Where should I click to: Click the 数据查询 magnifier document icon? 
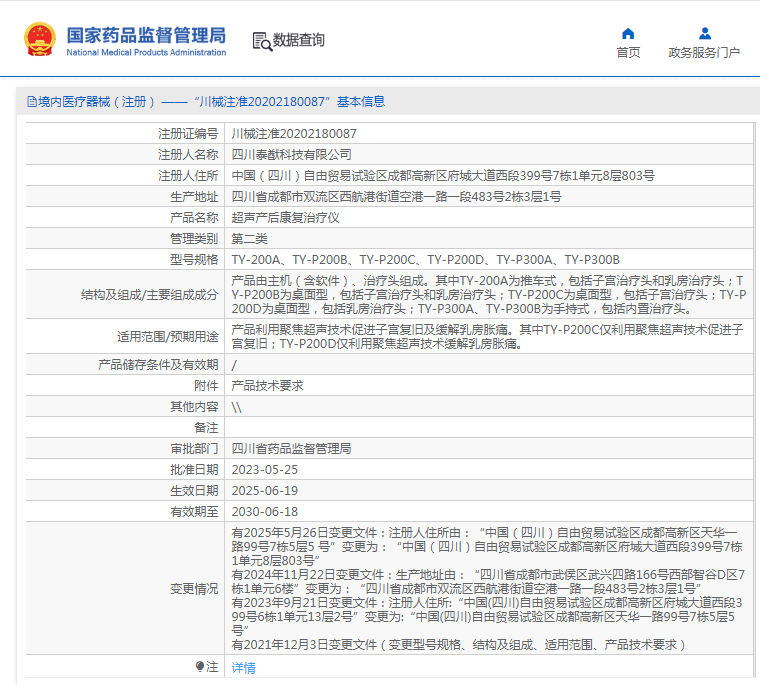pyautogui.click(x=262, y=41)
